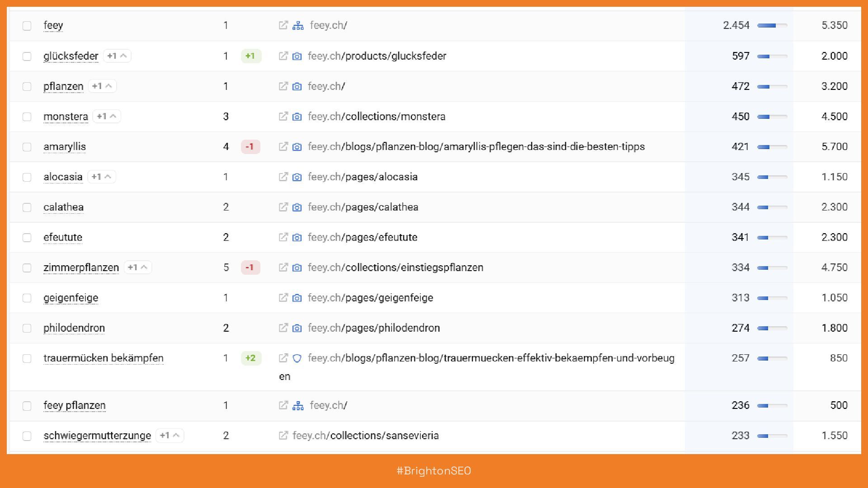
Task: Check the box next to philodendron
Action: pyautogui.click(x=27, y=328)
